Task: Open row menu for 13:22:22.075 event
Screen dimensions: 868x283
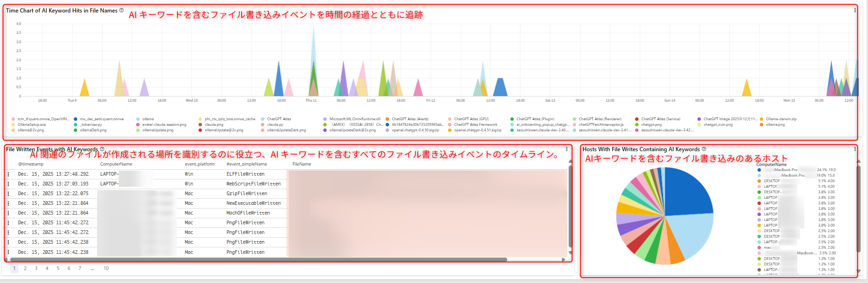Action: click(8, 194)
